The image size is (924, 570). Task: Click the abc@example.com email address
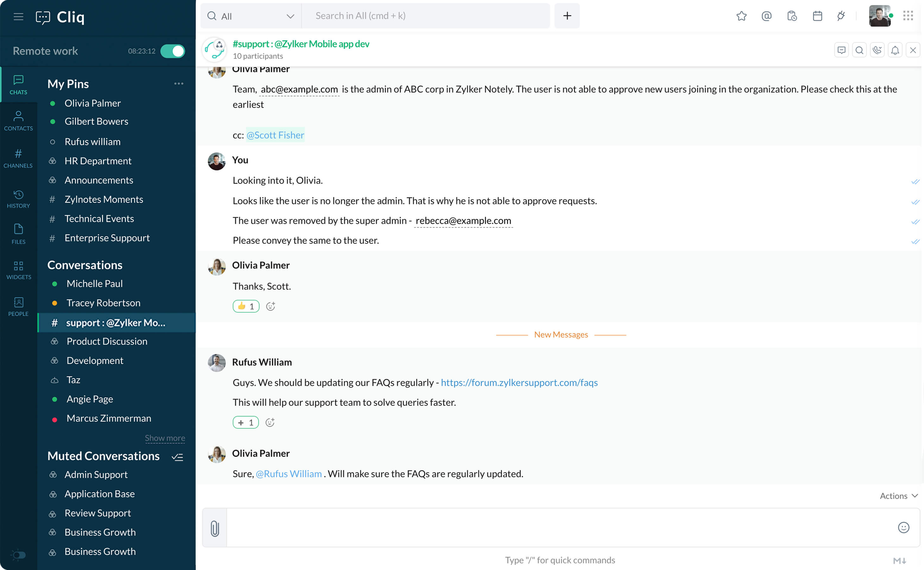299,89
